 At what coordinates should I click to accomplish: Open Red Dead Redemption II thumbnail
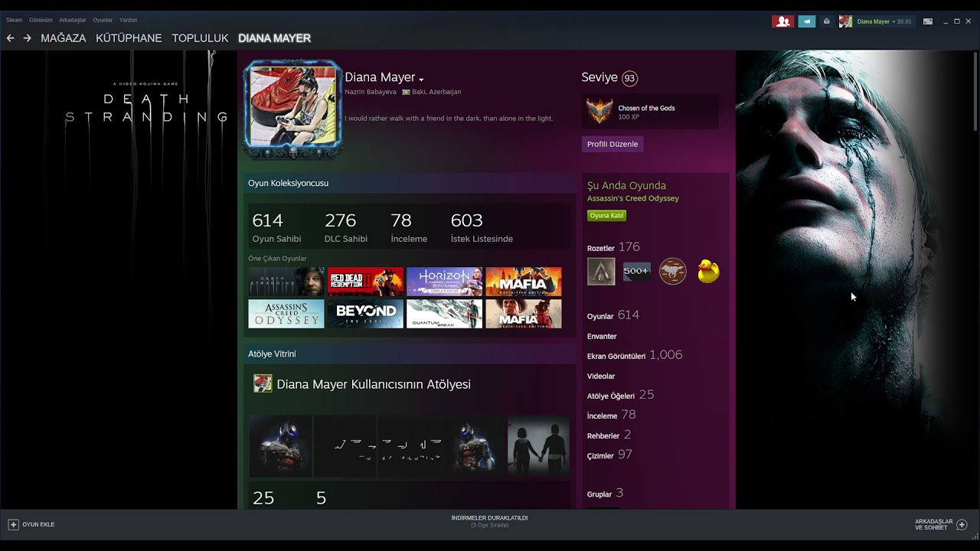click(x=365, y=282)
